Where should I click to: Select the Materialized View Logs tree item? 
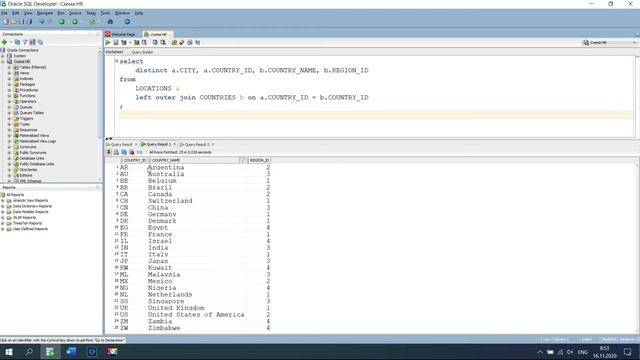coord(38,141)
